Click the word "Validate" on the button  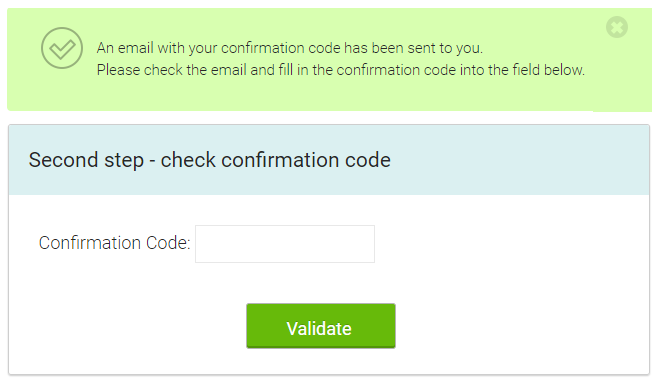coord(319,329)
